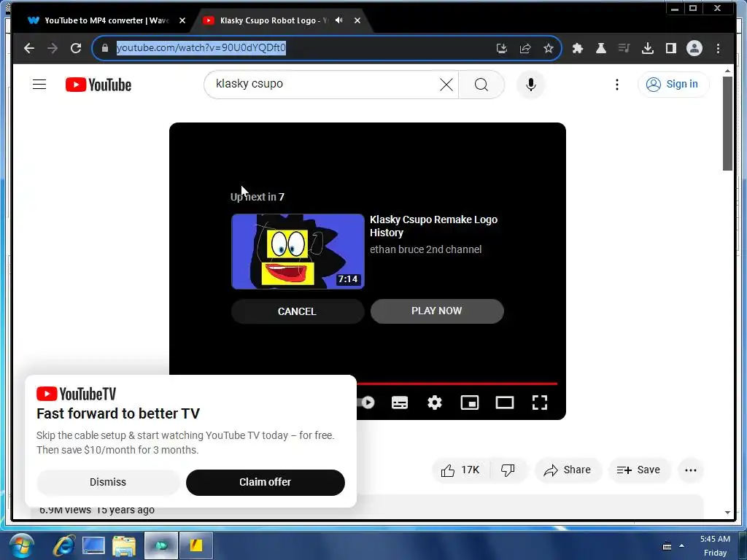Open Chrome downloads icon
This screenshot has width=747, height=560.
point(648,48)
